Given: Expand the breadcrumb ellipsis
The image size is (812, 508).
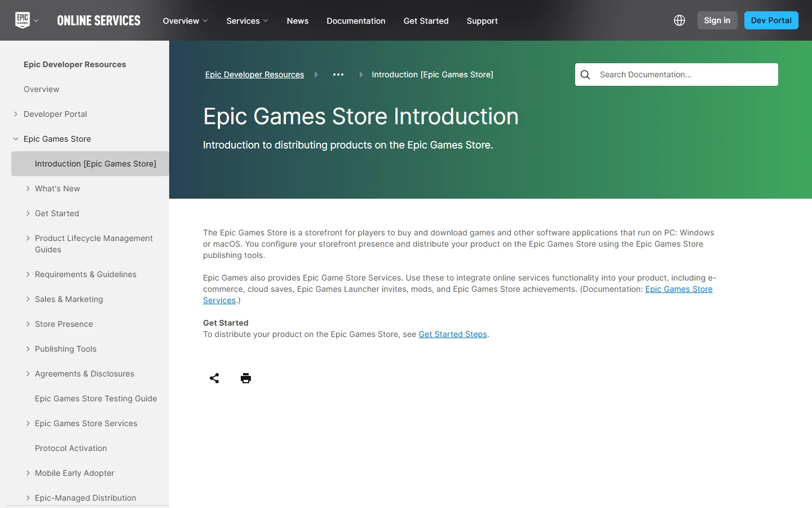Looking at the screenshot, I should (x=338, y=75).
